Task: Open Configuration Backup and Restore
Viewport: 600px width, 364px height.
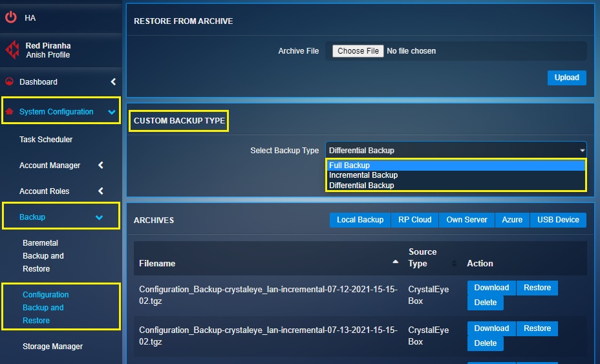Action: pyautogui.click(x=45, y=307)
